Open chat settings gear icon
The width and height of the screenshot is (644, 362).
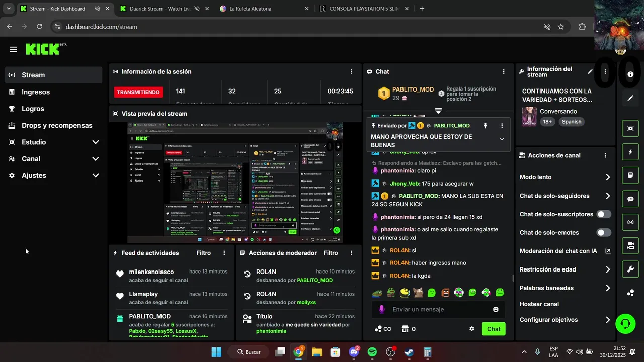(472, 329)
